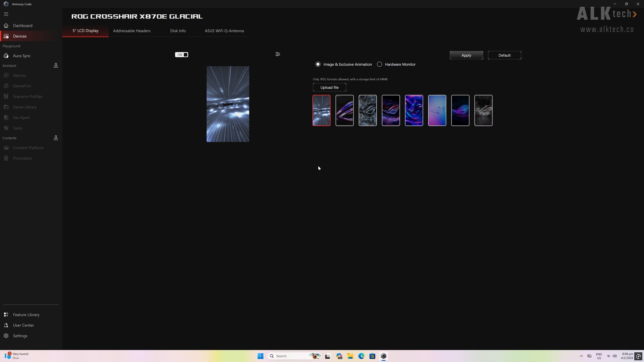Image resolution: width=644 pixels, height=362 pixels.
Task: Toggle the LCD display ON switch
Action: (181, 55)
